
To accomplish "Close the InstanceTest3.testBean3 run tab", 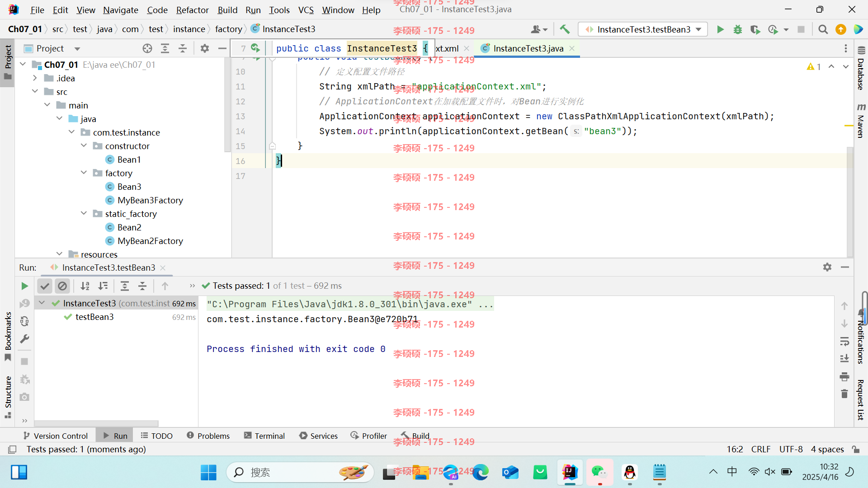I will [163, 267].
